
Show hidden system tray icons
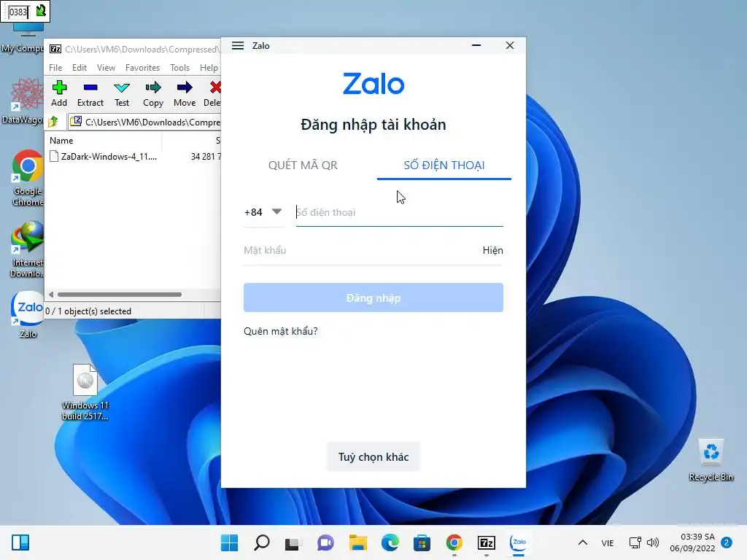[583, 542]
